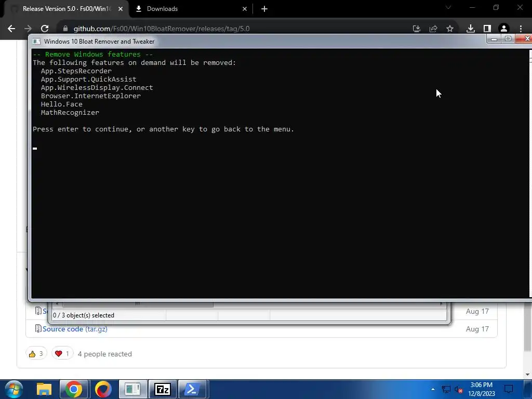532x399 pixels.
Task: Open the notification center icon
Action: pos(509,389)
